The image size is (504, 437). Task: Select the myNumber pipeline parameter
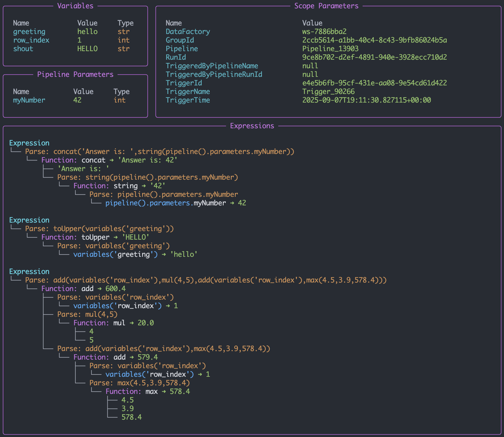(29, 100)
